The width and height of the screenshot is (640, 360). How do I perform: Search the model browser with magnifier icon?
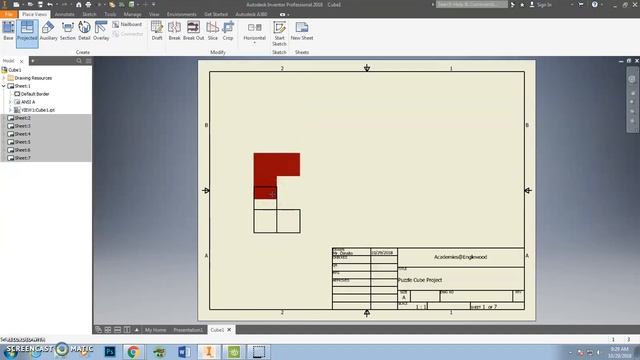(79, 61)
